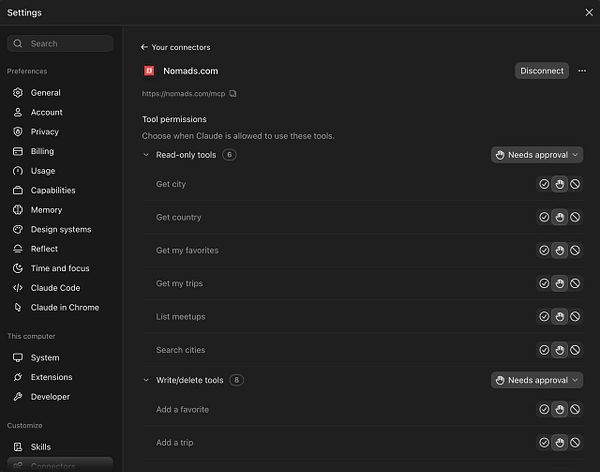This screenshot has width=600, height=472.
Task: Click the back arrow to Your connectors
Action: tap(144, 47)
